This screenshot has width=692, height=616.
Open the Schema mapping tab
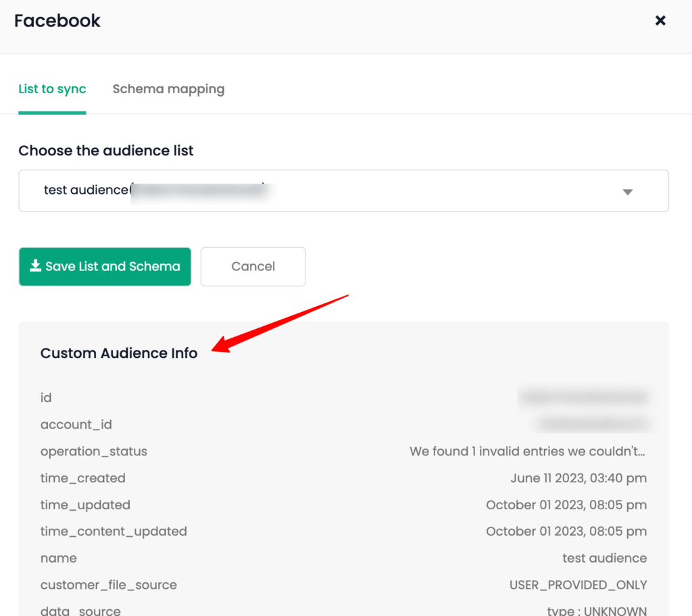(168, 89)
